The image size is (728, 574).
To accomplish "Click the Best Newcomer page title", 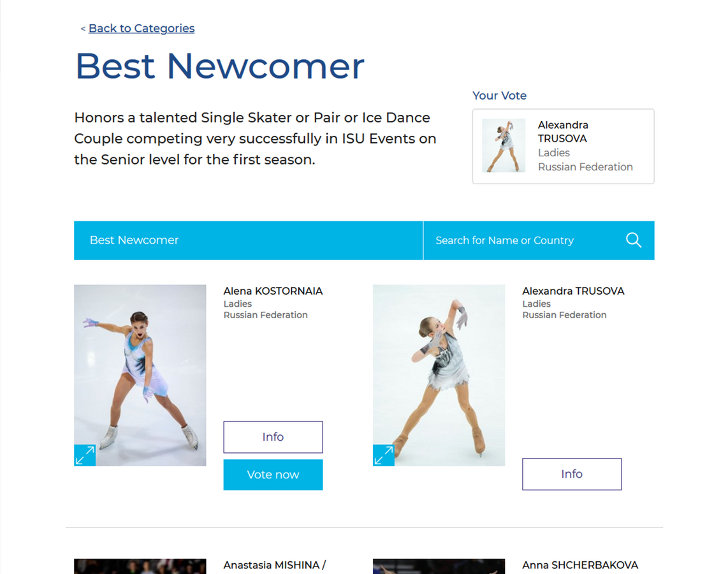I will (x=219, y=66).
